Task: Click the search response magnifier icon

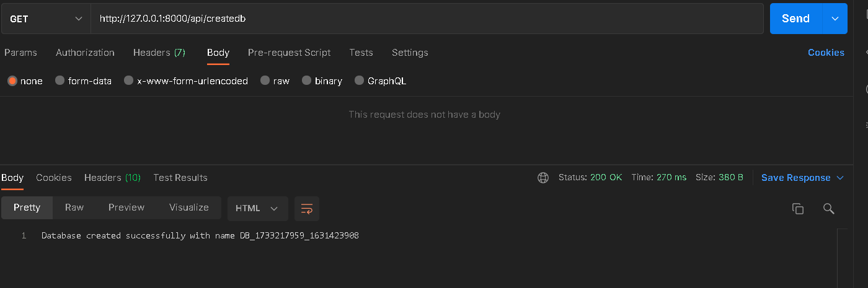Action: [828, 209]
